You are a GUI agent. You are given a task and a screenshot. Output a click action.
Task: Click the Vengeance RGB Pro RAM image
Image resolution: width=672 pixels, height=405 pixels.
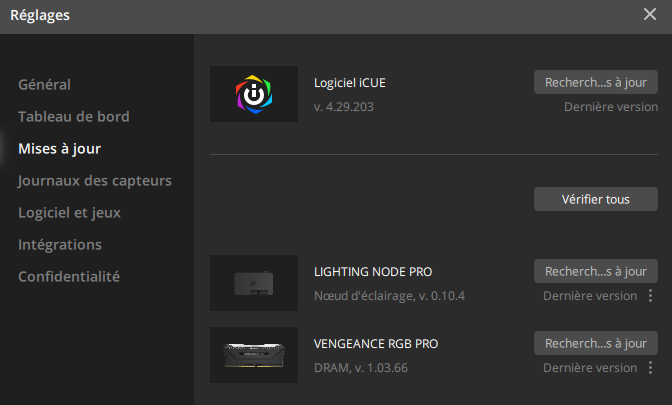(x=254, y=355)
